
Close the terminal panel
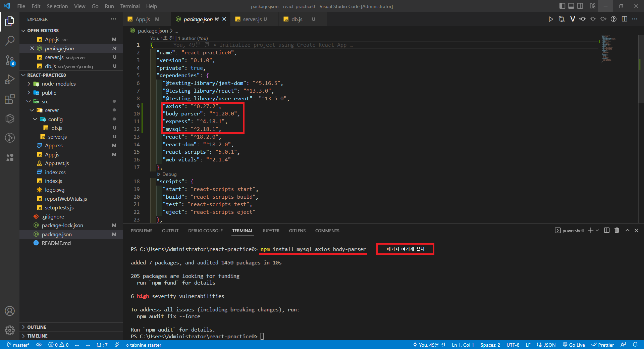pyautogui.click(x=636, y=231)
